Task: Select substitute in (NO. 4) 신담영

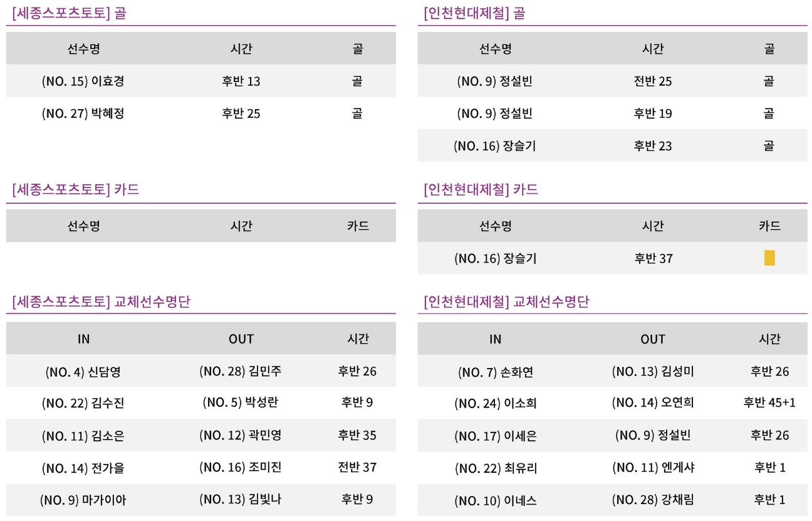Action: pyautogui.click(x=83, y=371)
